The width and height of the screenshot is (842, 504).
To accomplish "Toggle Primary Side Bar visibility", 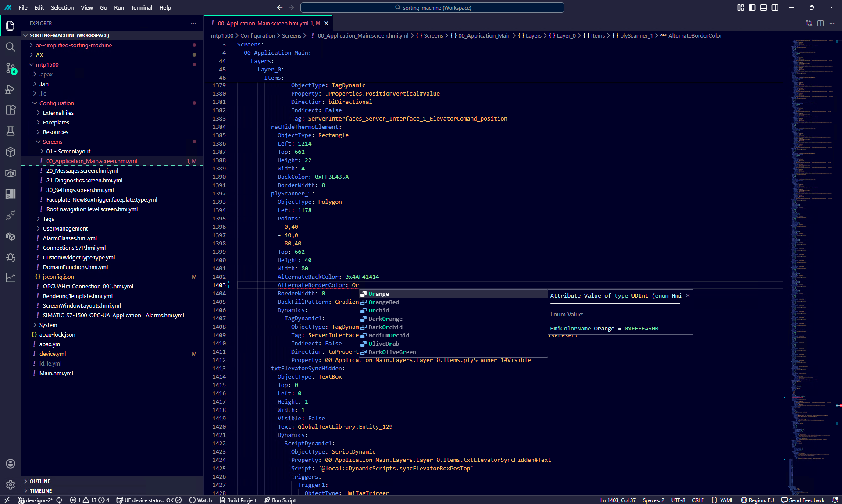I will point(752,7).
